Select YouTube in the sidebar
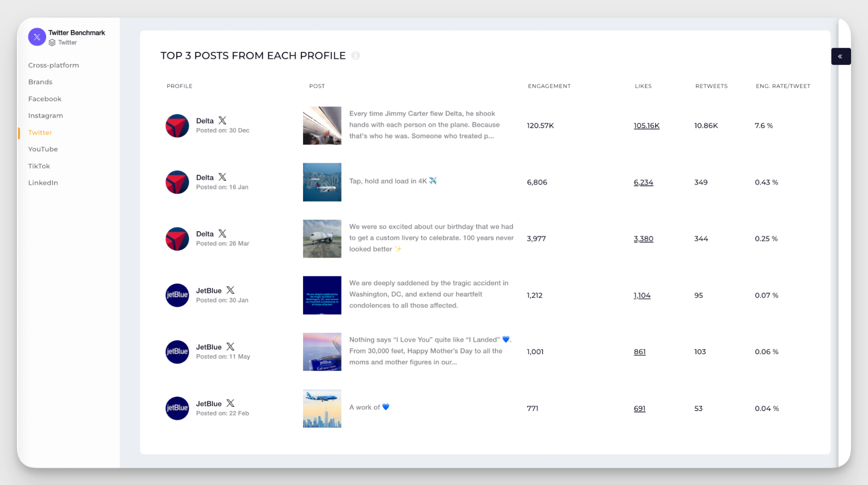 click(x=43, y=149)
